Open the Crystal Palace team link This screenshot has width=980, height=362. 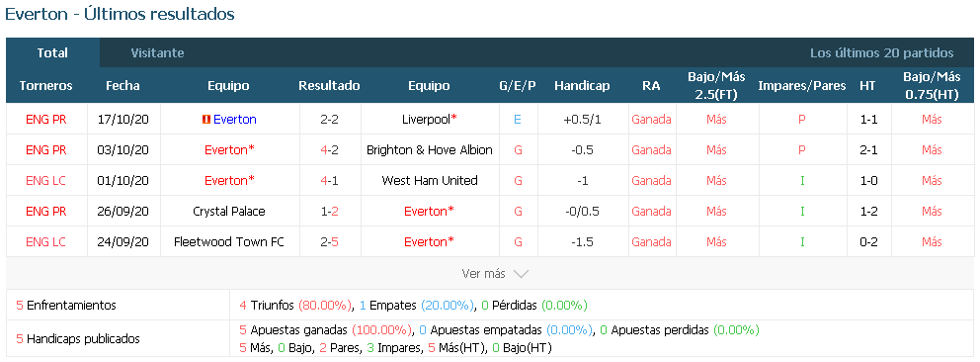click(x=229, y=211)
